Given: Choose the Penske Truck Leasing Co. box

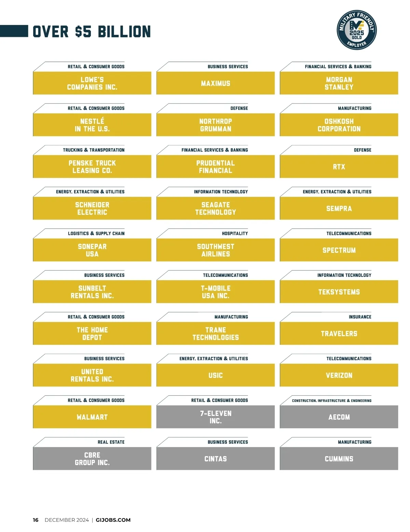Looking at the screenshot, I should pos(92,167).
